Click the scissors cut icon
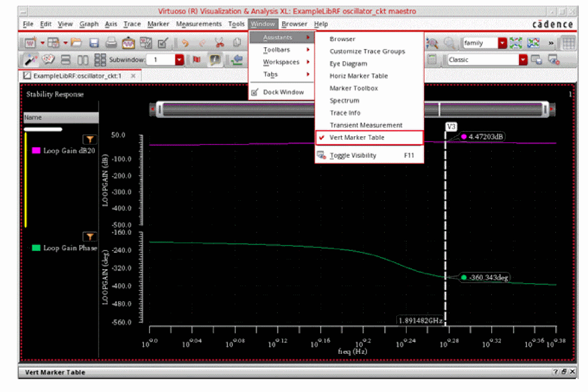The height and width of the screenshot is (392, 588). pyautogui.click(x=220, y=43)
